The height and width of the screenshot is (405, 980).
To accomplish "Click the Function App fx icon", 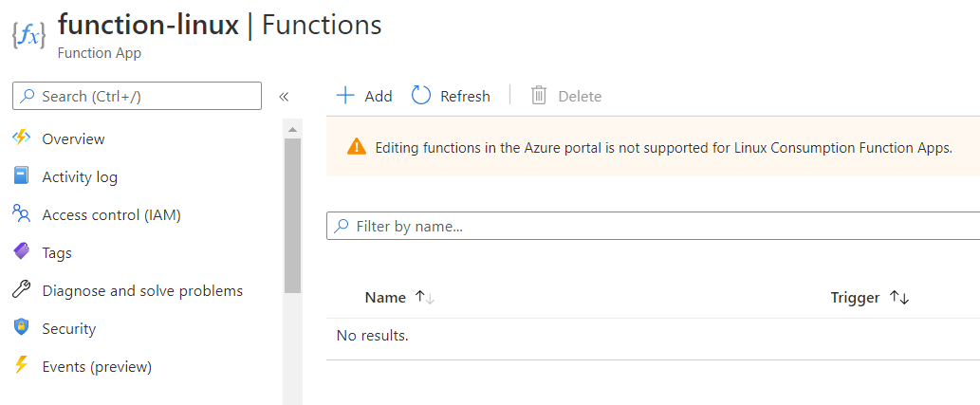I will tap(28, 35).
